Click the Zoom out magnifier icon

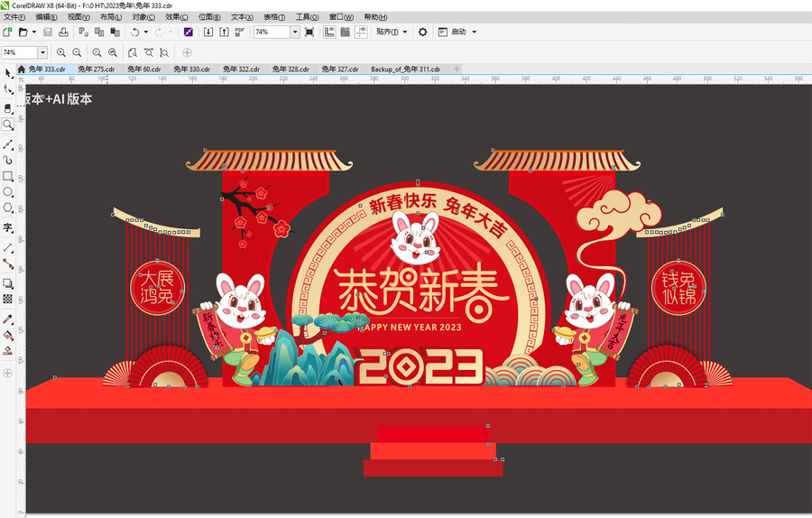pos(77,52)
